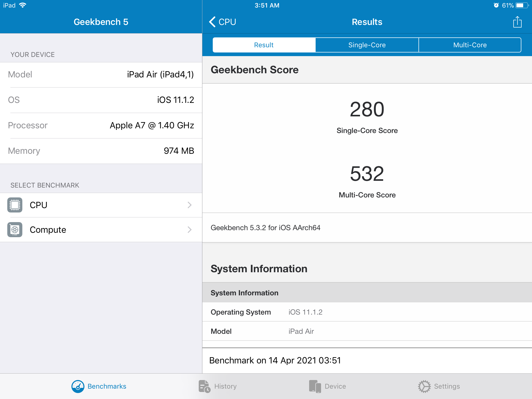Viewport: 532px width, 399px height.
Task: Tap the OS value iOS 11.1.2 in device list
Action: (176, 100)
